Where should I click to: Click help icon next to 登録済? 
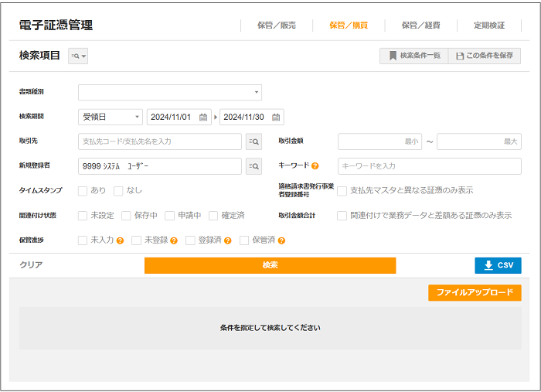[x=228, y=240]
